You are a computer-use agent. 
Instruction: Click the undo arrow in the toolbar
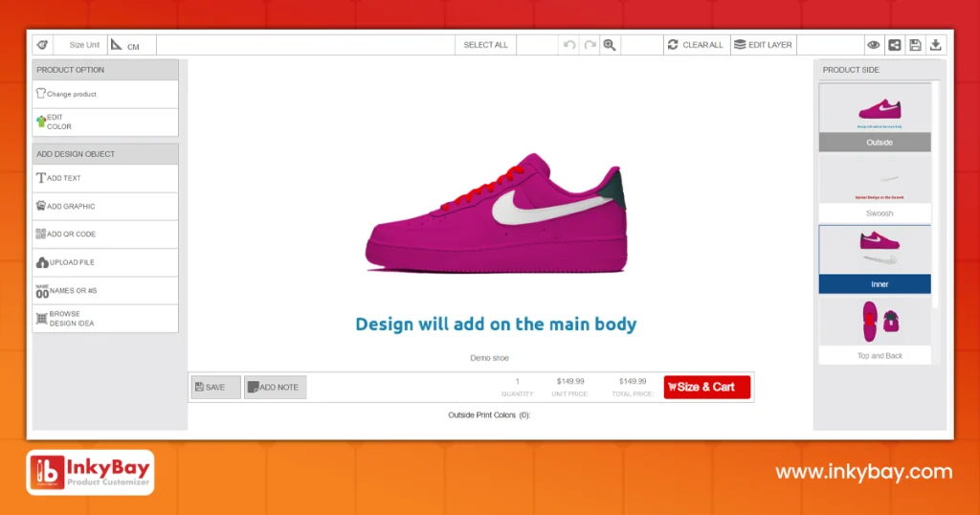click(x=569, y=45)
